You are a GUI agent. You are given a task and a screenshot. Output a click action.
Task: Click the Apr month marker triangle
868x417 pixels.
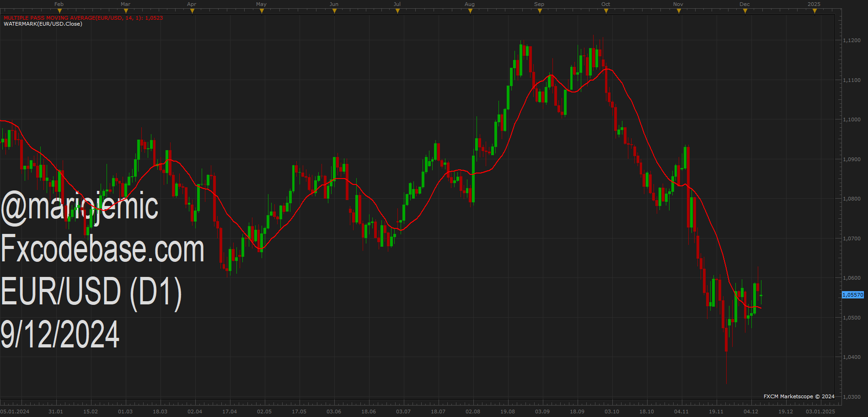tap(192, 11)
